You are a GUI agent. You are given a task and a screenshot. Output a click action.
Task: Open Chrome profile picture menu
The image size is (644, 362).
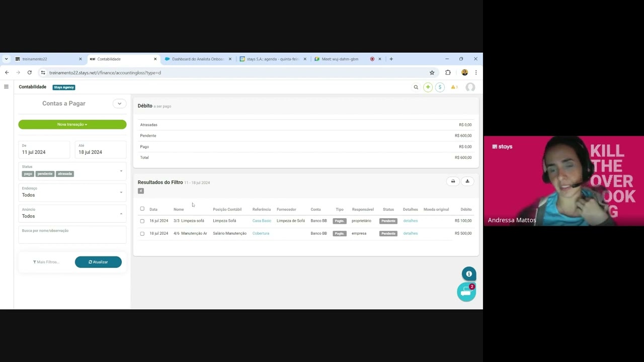464,72
